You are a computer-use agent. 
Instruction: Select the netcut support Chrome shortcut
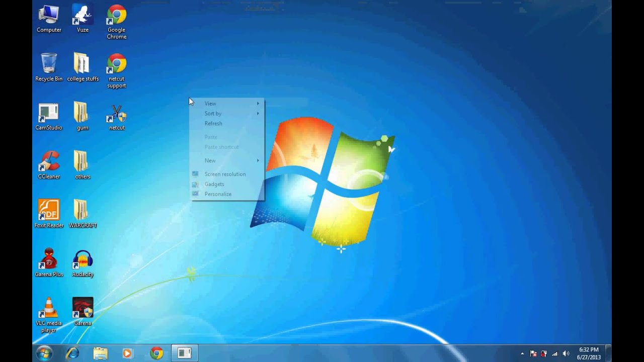(116, 71)
